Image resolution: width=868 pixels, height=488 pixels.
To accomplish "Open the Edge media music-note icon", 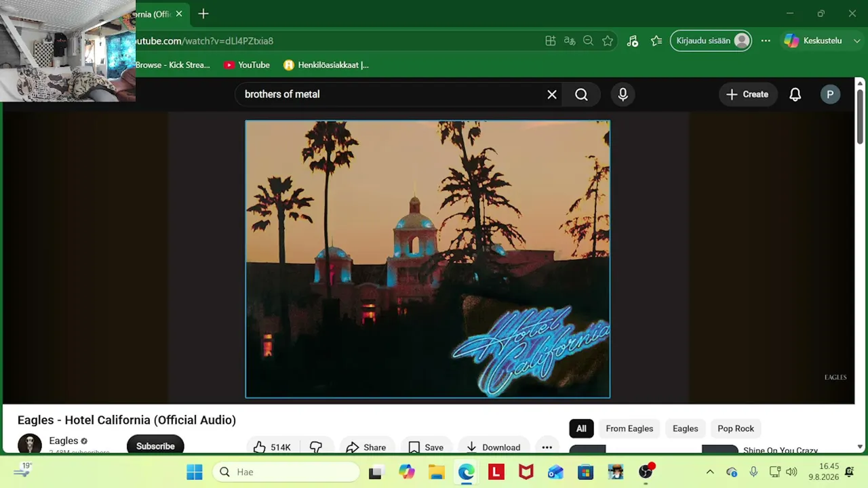I will pyautogui.click(x=632, y=41).
